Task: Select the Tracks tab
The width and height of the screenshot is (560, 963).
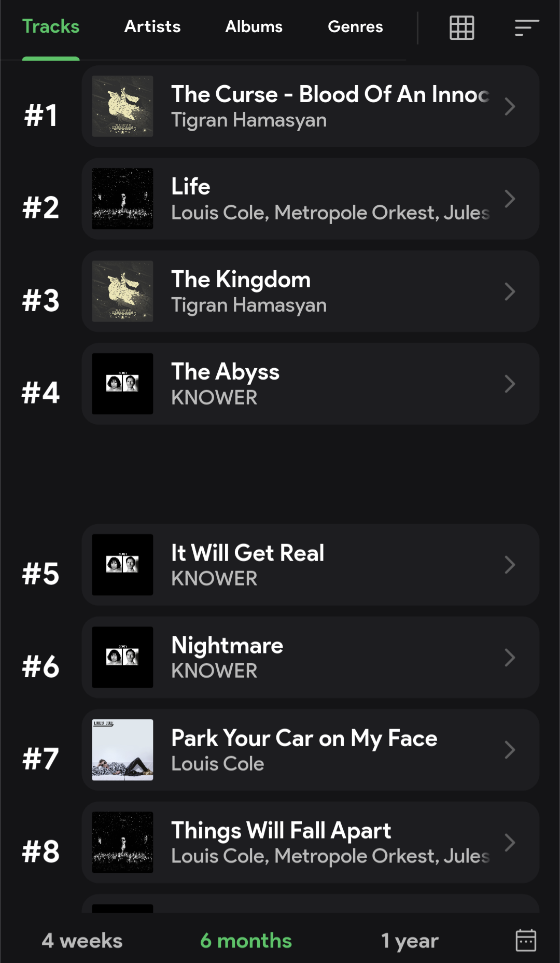Action: (x=51, y=26)
